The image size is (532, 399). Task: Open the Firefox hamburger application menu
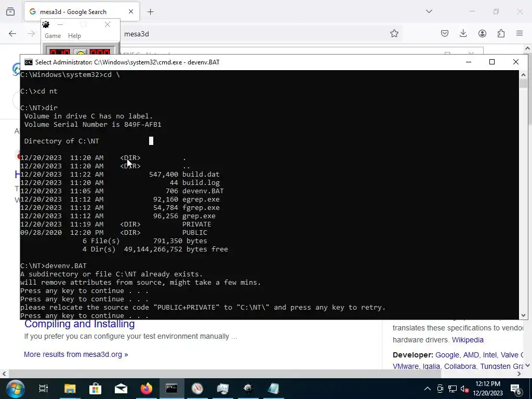(520, 33)
